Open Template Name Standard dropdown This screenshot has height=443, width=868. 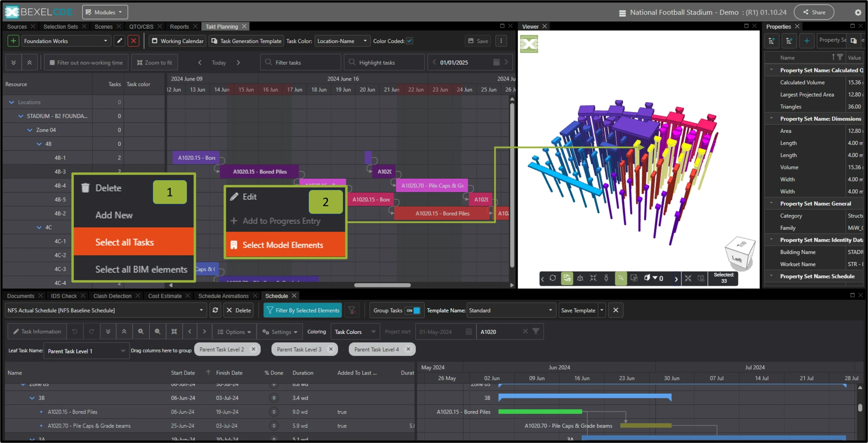(x=511, y=310)
